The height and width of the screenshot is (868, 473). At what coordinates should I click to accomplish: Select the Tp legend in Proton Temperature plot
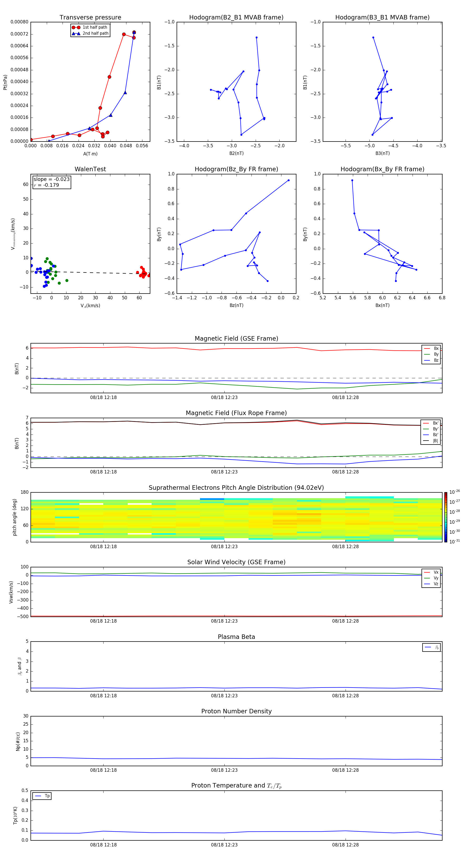(42, 796)
